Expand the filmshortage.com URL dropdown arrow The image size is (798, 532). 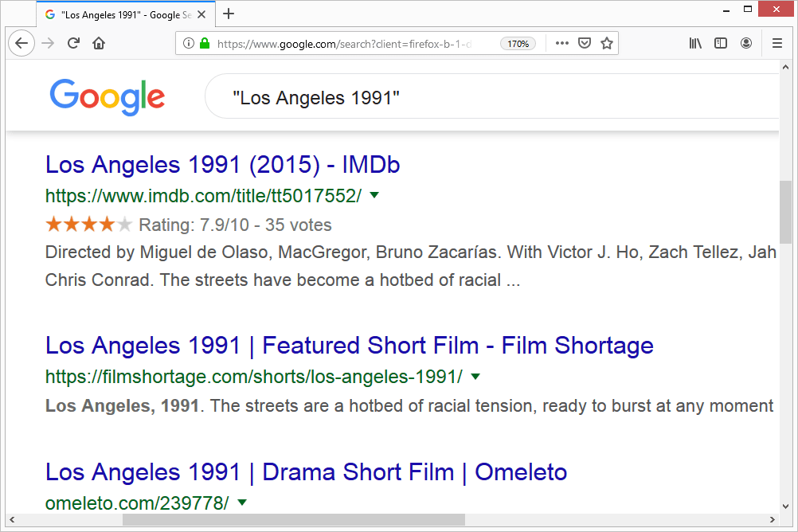point(475,376)
